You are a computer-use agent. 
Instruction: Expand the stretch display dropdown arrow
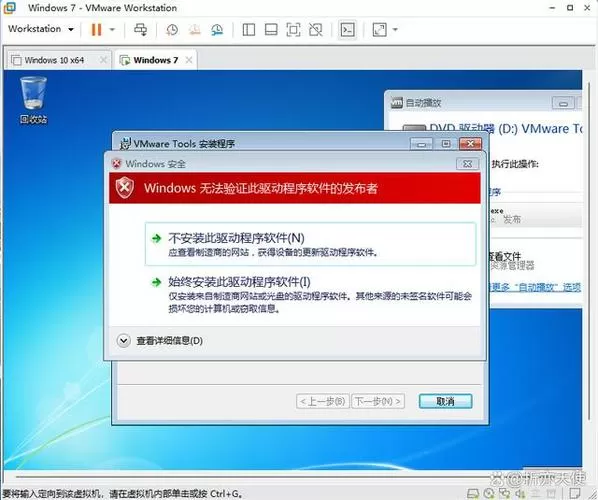[395, 29]
